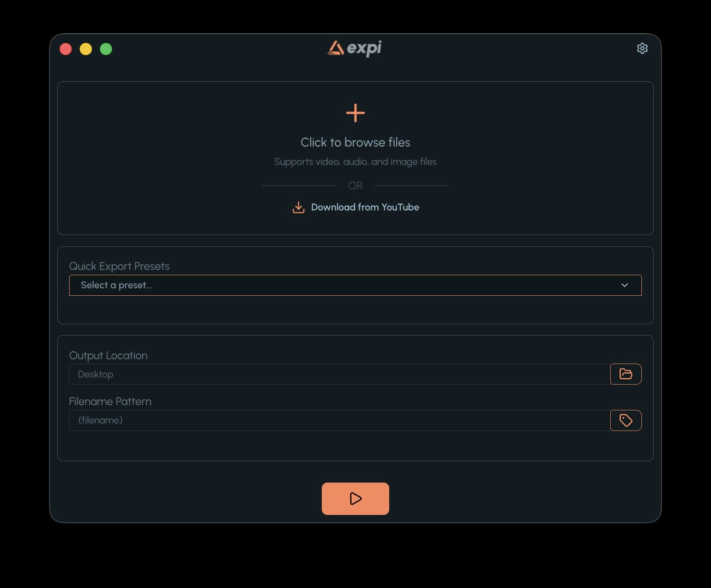Click the Output Location Desktop field
The height and width of the screenshot is (588, 711).
[x=337, y=374]
